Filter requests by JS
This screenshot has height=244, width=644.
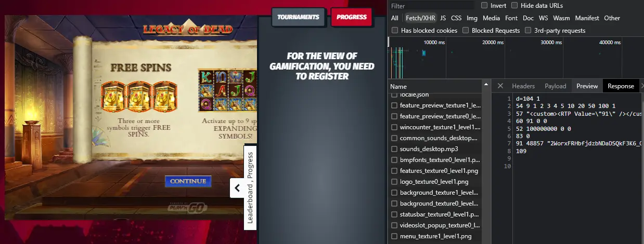(x=443, y=18)
